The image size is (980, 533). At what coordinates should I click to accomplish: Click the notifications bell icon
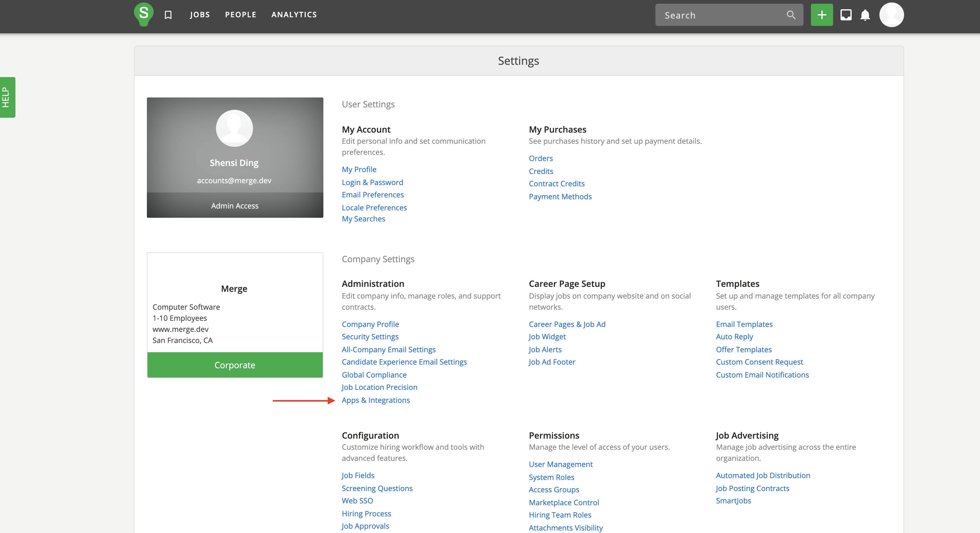point(865,14)
